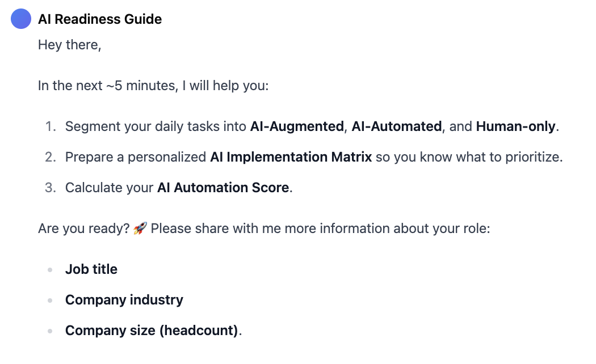Screen dimensions: 596x364
Task: Click the bold 'AI-Automated' term
Action: click(396, 126)
